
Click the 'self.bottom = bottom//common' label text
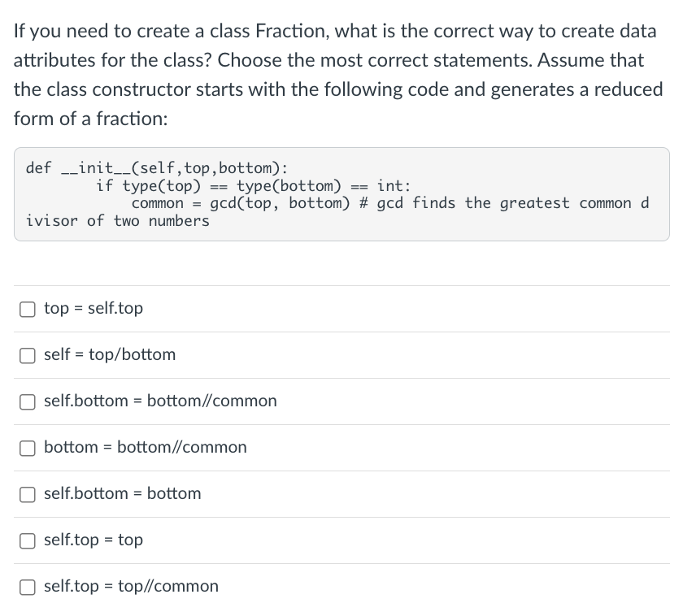pyautogui.click(x=159, y=401)
